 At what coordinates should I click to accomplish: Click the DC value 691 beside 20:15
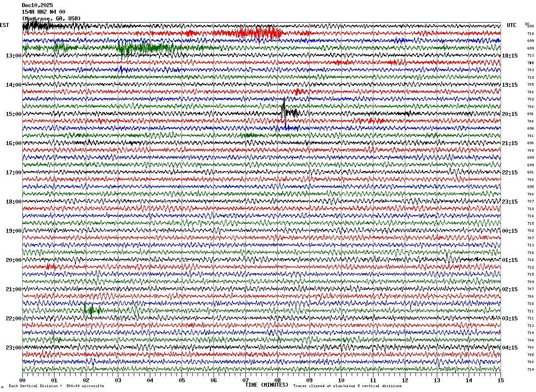coord(530,114)
